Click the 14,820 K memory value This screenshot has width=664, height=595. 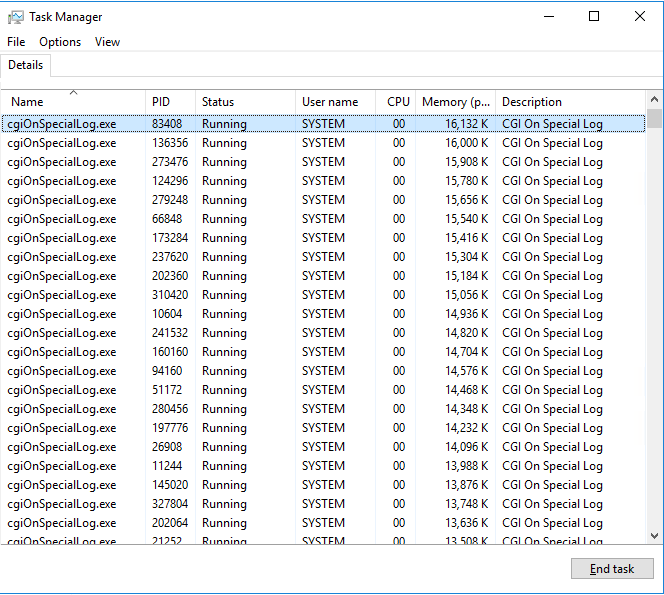click(x=467, y=333)
